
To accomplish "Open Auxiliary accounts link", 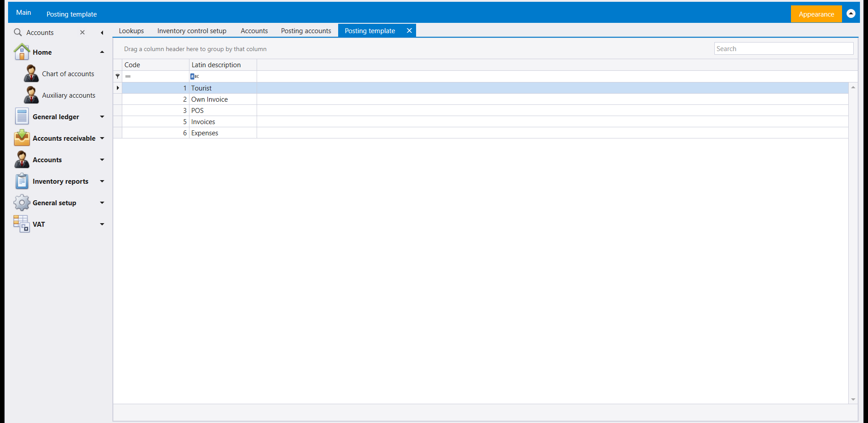I will point(69,95).
